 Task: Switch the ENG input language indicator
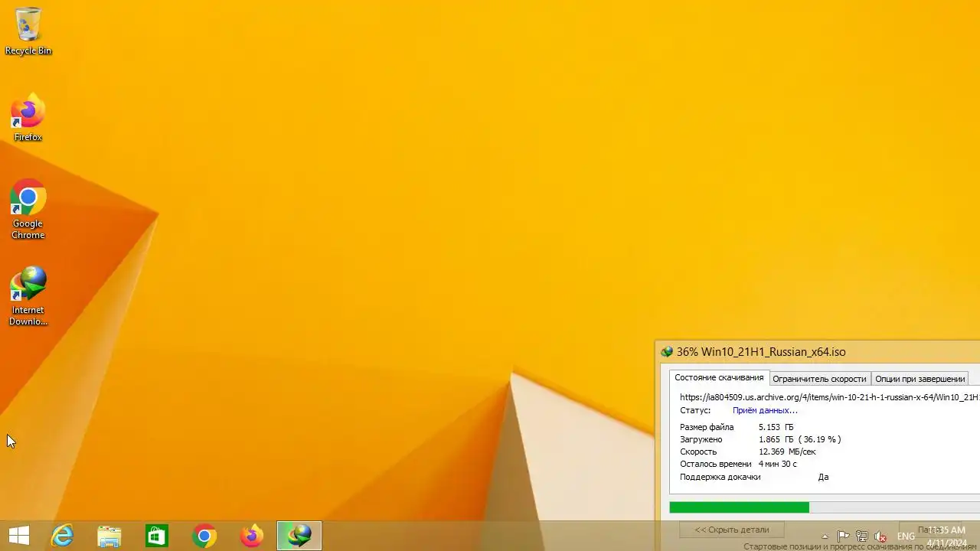(906, 536)
